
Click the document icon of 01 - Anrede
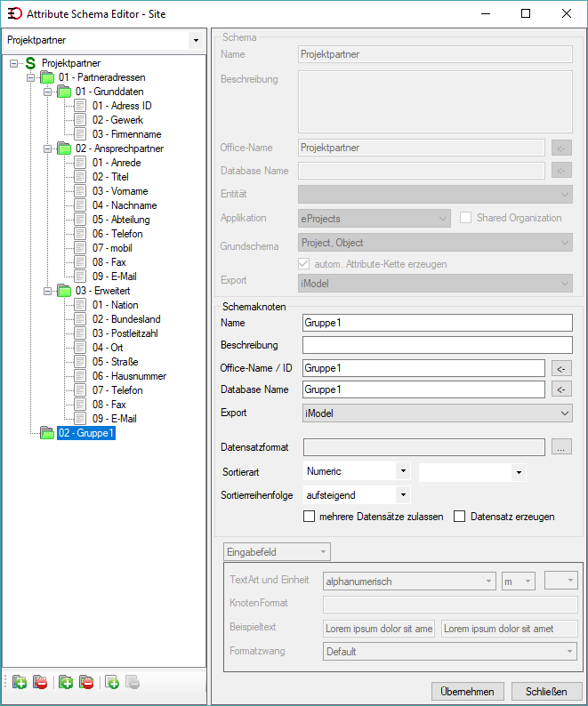tap(80, 163)
